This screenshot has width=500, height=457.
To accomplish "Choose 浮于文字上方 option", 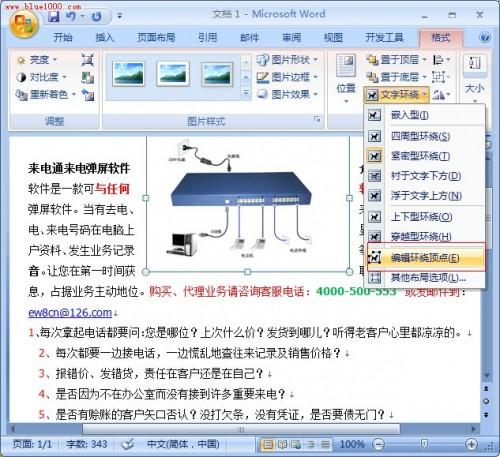I will tap(424, 196).
